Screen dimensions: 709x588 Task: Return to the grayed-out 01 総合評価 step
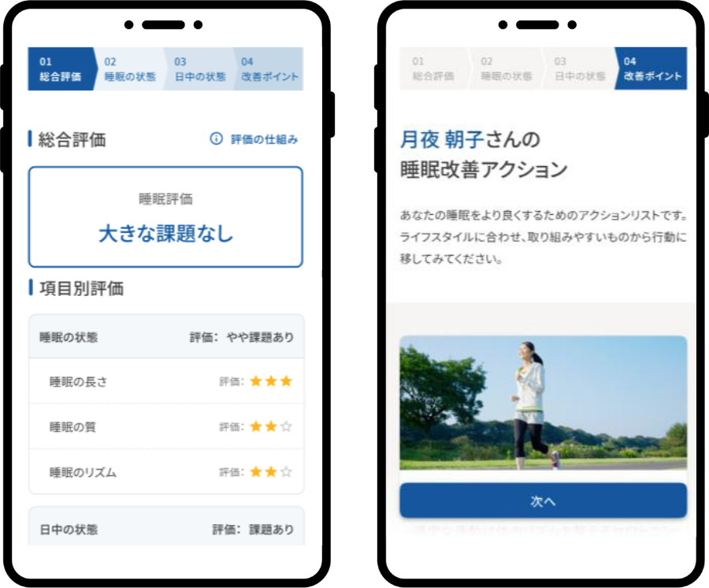pos(433,69)
